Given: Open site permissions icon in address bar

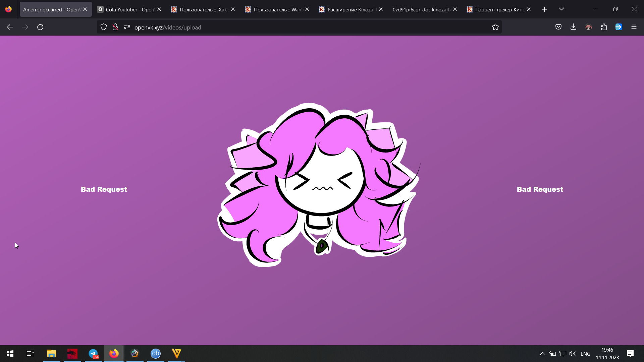Looking at the screenshot, I should pyautogui.click(x=127, y=27).
